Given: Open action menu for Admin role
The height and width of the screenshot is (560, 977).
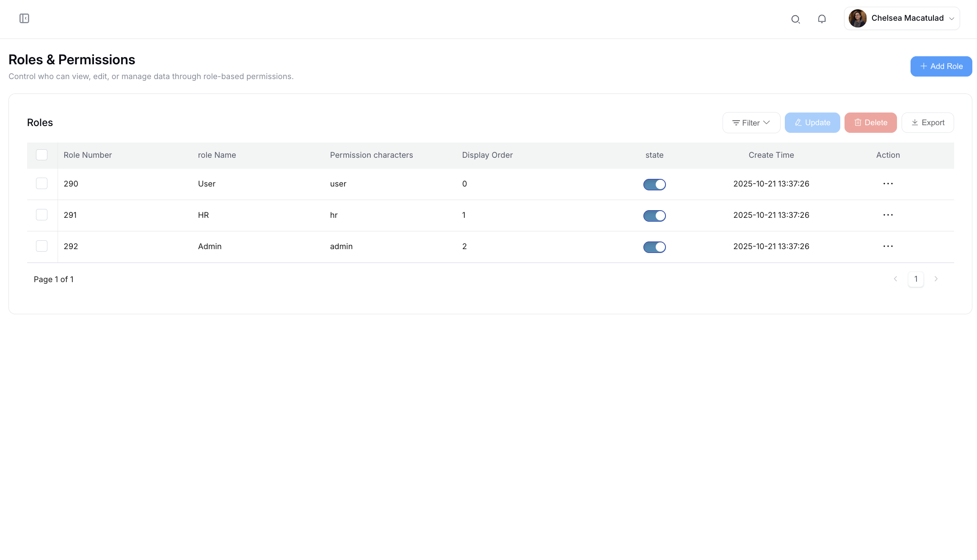Looking at the screenshot, I should [x=888, y=246].
